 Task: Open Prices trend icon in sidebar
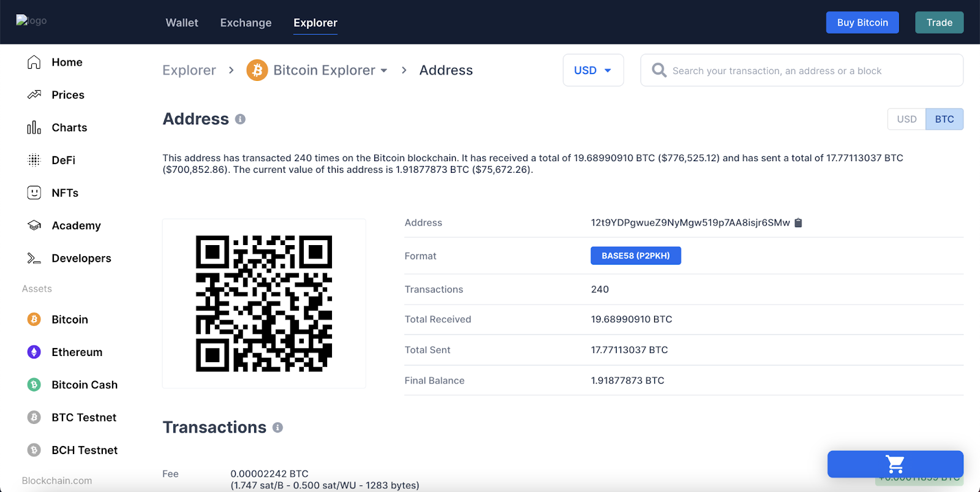coord(34,94)
